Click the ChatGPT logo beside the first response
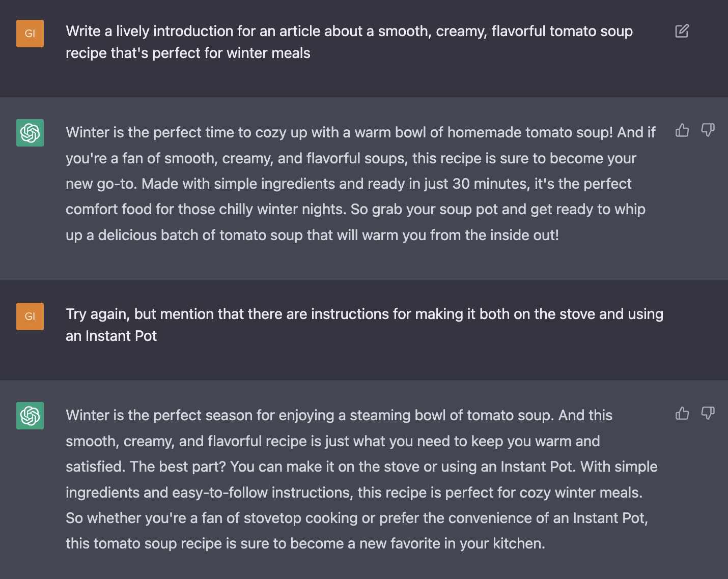Screen dimensions: 728x579 pos(30,133)
